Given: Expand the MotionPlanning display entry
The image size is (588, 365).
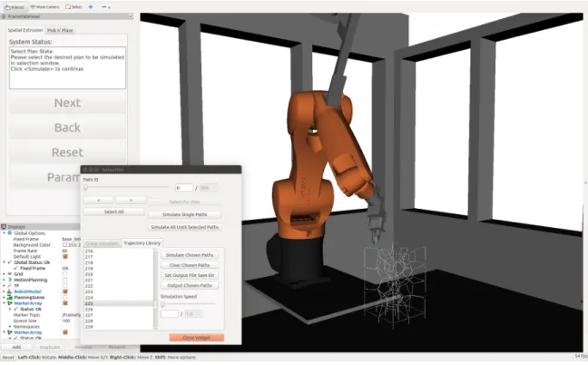Looking at the screenshot, I should [x=5, y=280].
